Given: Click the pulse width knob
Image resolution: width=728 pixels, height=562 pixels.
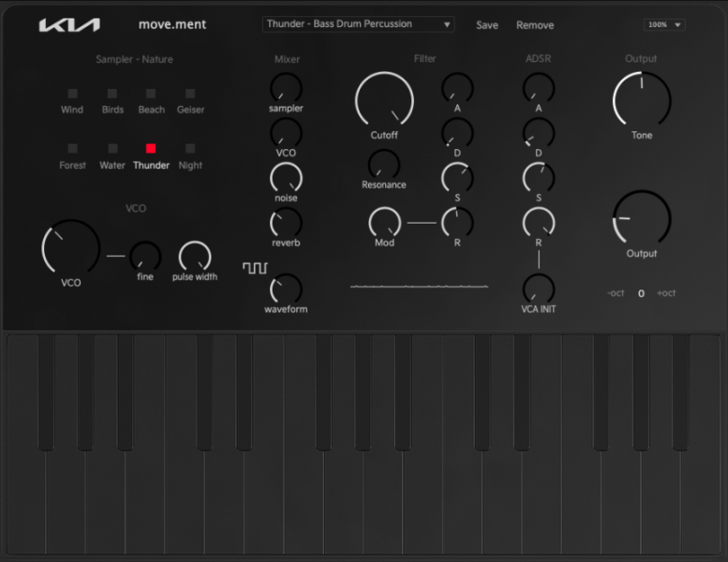Looking at the screenshot, I should 195,257.
